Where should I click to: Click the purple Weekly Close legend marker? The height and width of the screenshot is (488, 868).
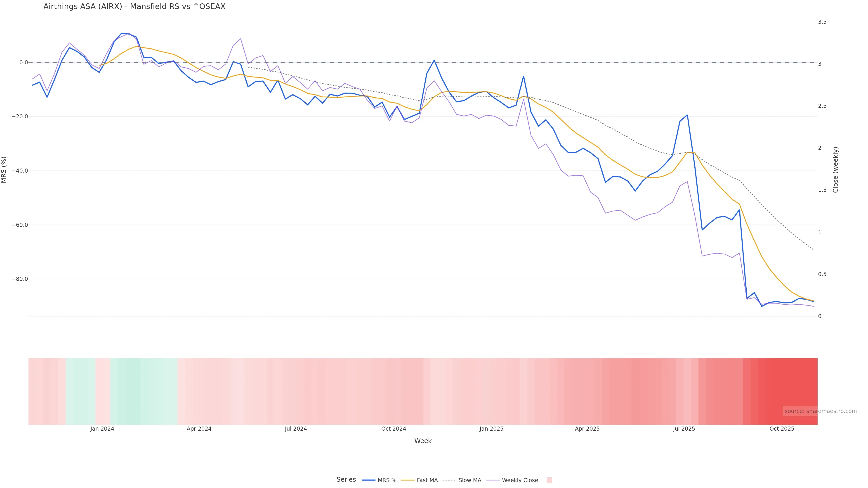pyautogui.click(x=493, y=480)
